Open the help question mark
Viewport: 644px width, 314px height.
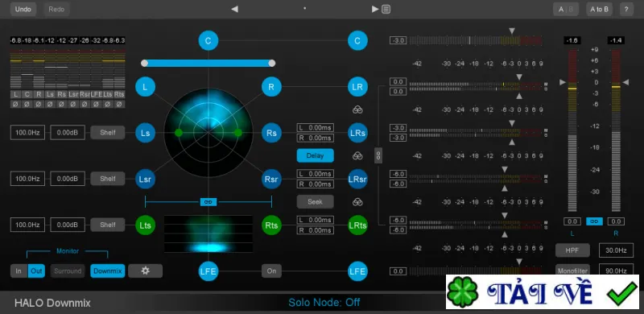(x=626, y=9)
